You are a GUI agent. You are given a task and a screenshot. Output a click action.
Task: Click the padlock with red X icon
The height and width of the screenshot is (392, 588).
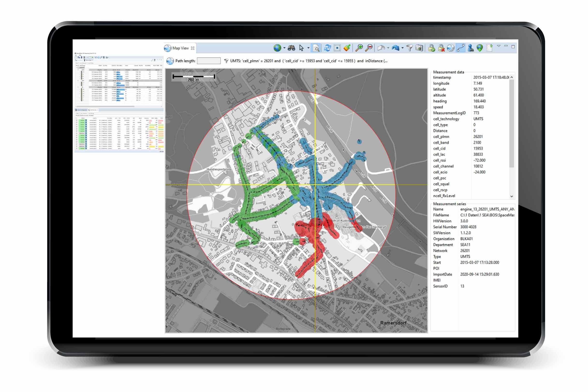point(441,48)
